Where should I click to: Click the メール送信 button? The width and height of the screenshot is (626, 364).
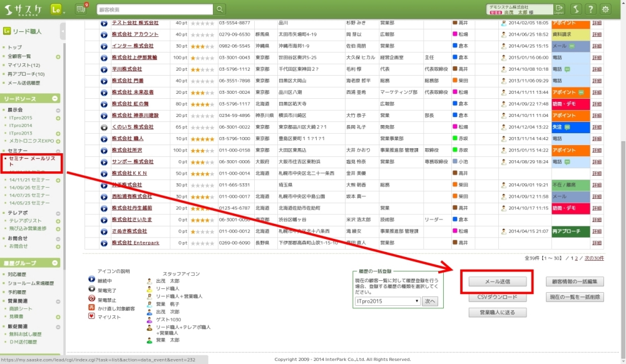point(498,282)
